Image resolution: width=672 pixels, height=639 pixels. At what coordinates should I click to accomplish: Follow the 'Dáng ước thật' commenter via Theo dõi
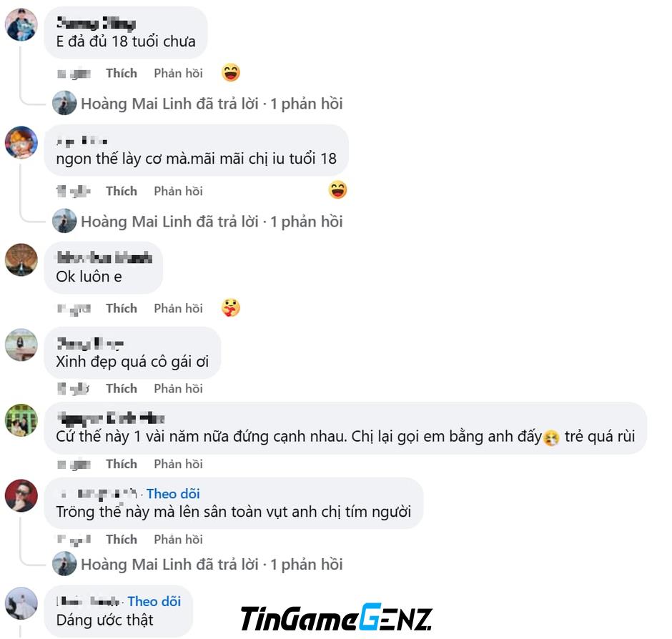click(154, 601)
